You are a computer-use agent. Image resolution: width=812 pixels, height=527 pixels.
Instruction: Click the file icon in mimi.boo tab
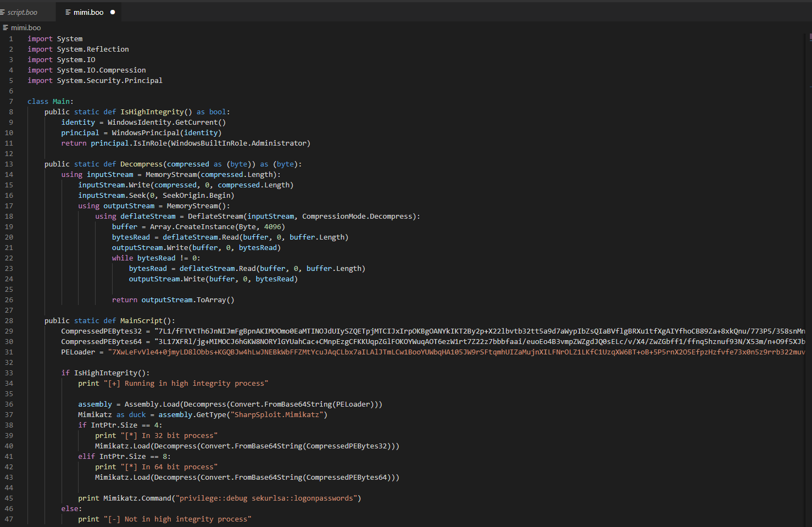(x=68, y=12)
